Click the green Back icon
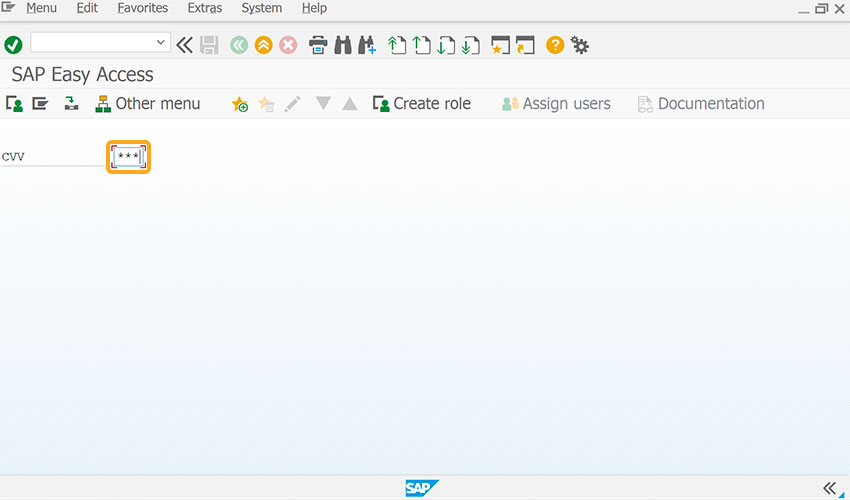 tap(239, 45)
